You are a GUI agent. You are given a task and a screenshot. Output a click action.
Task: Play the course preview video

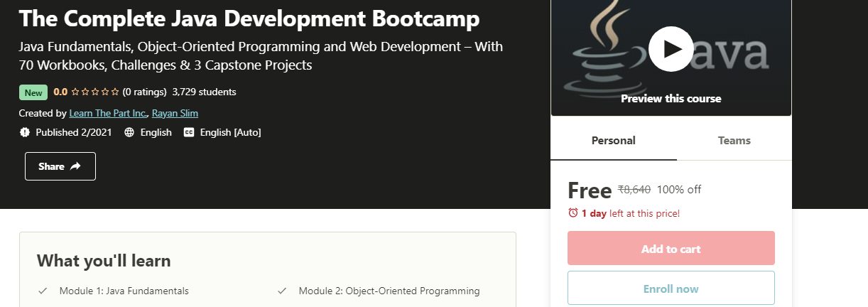pyautogui.click(x=671, y=49)
